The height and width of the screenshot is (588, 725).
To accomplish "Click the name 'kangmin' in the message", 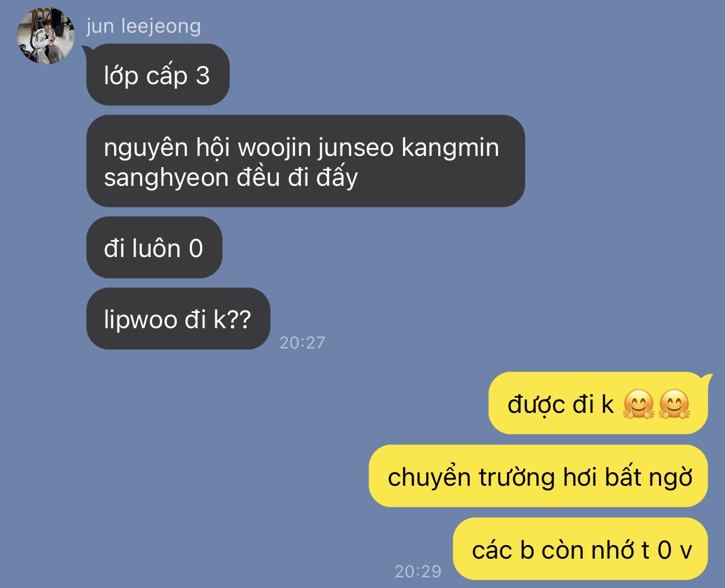I will [450, 149].
